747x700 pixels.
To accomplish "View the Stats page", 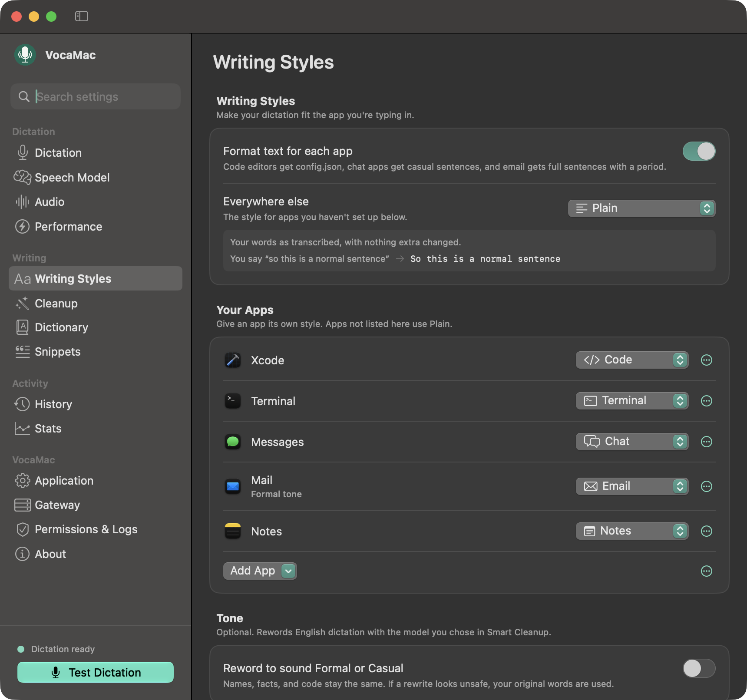I will [x=96, y=429].
